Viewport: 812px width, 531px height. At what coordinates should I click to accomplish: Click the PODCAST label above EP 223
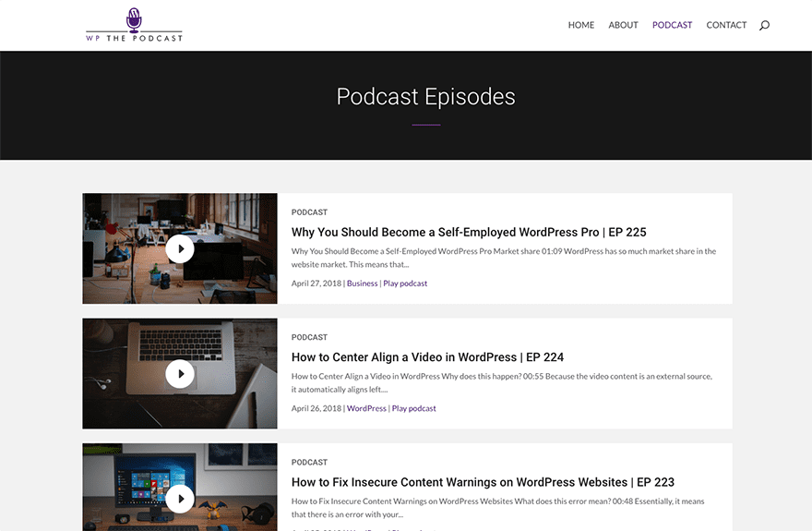(309, 462)
